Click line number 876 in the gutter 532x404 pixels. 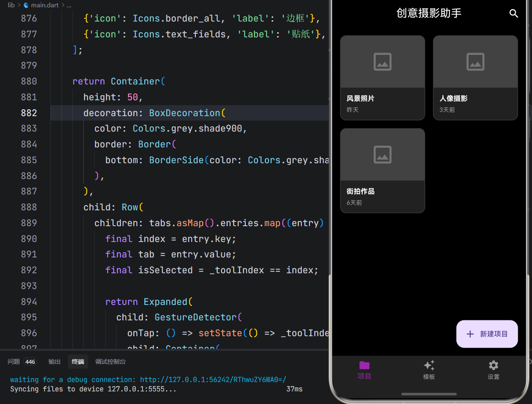29,18
